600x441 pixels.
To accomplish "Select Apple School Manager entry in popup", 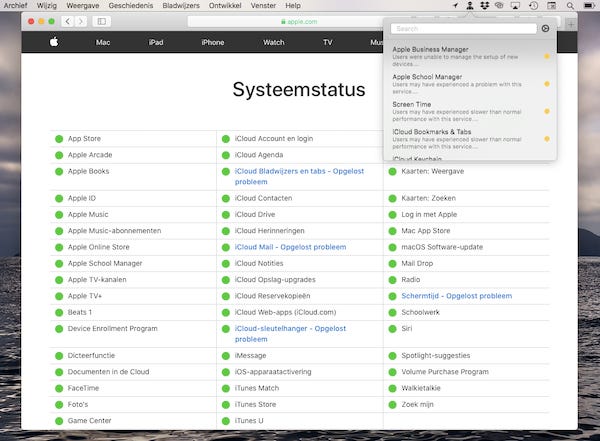I will [x=470, y=84].
